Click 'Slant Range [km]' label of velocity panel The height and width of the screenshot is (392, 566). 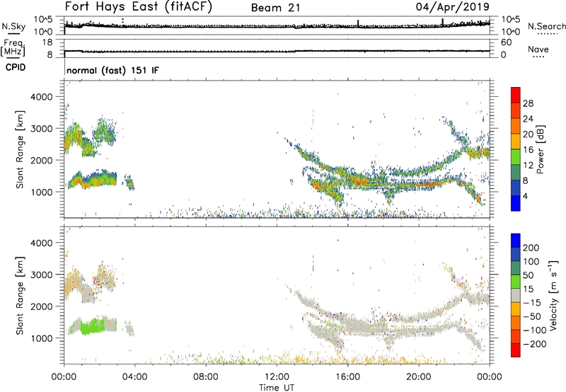point(20,295)
